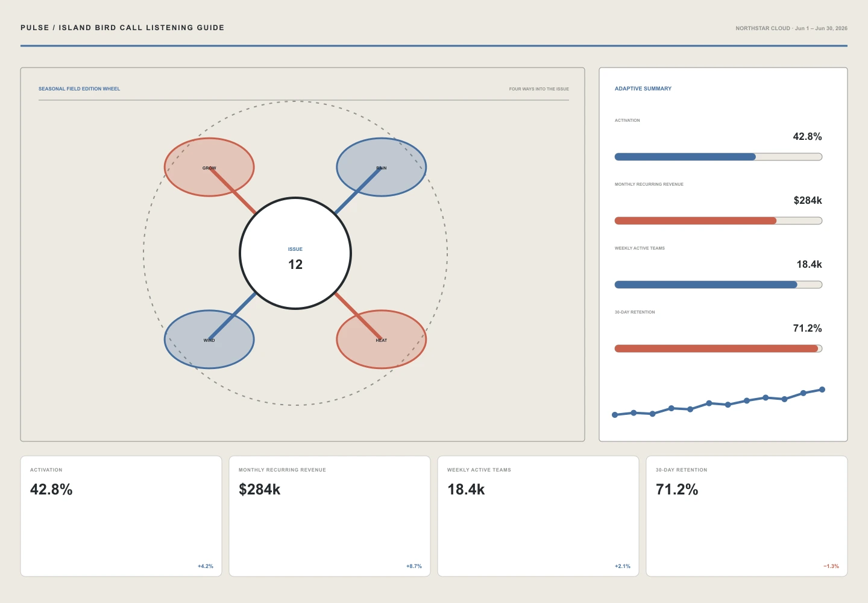Screen dimensions: 868x603
Task: Select the HEAT ellipse on the wheel
Action: [382, 339]
